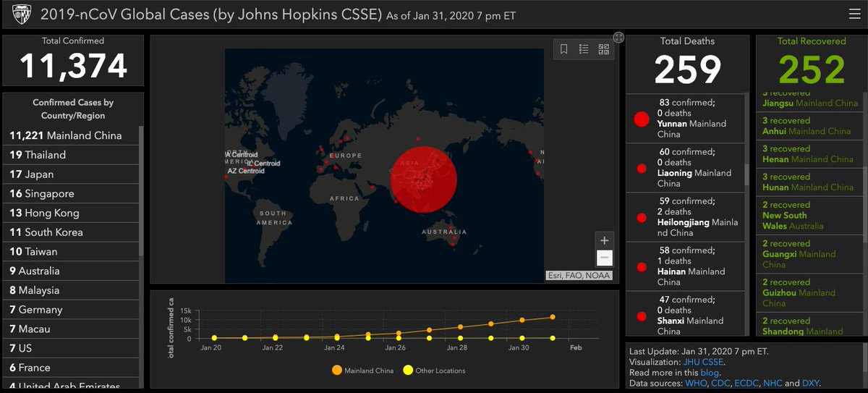Click the large red circle over China
The image size is (868, 393).
[x=424, y=178]
